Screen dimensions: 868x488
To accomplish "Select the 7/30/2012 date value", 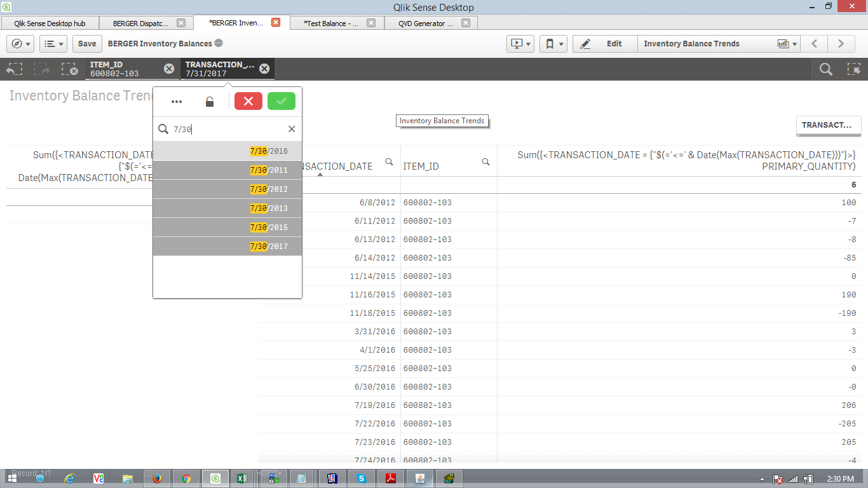I will click(x=227, y=189).
